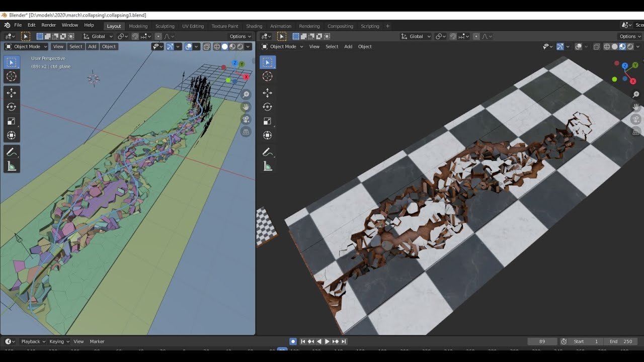The width and height of the screenshot is (644, 362).
Task: Select the Transform tool in left viewport
Action: coord(12,135)
